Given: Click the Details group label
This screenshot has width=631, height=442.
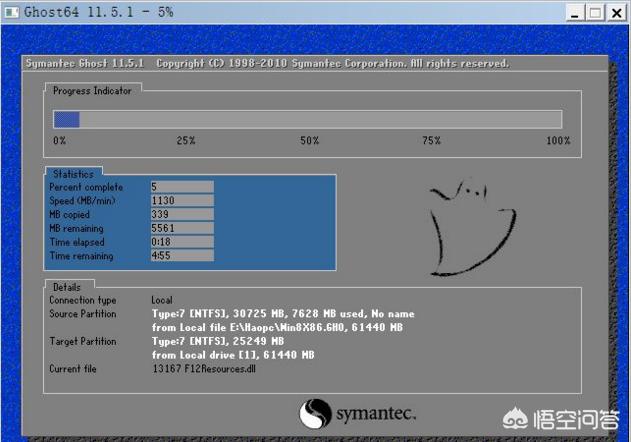Looking at the screenshot, I should (67, 287).
